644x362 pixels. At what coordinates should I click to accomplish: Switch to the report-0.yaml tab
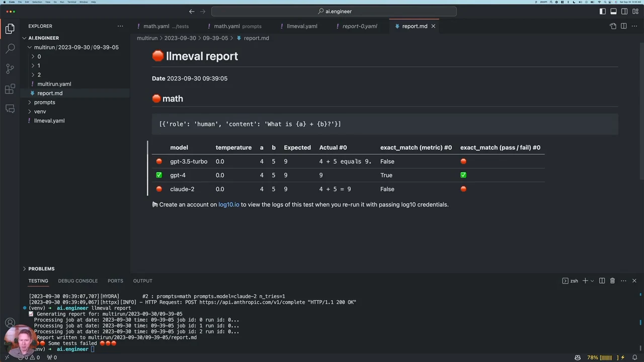point(359,26)
